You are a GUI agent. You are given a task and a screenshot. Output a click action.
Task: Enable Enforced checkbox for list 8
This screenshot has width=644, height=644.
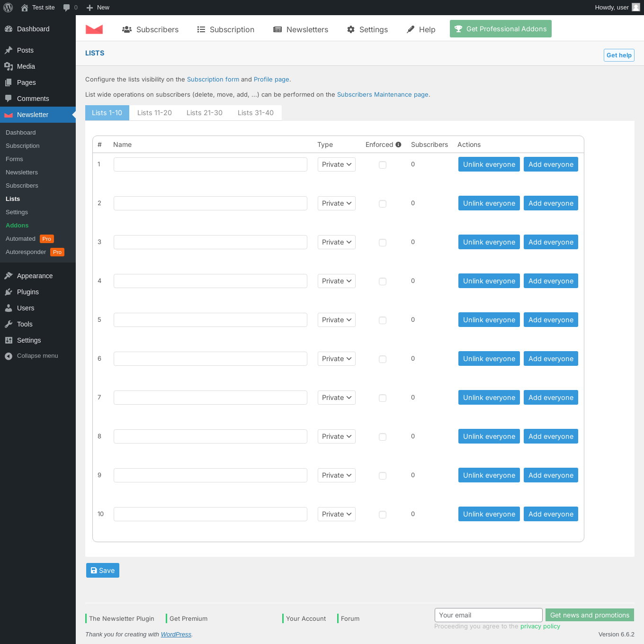click(383, 437)
